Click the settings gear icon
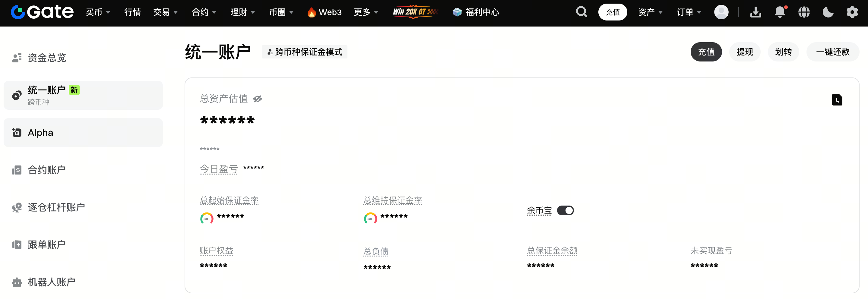The image size is (868, 299). tap(852, 12)
